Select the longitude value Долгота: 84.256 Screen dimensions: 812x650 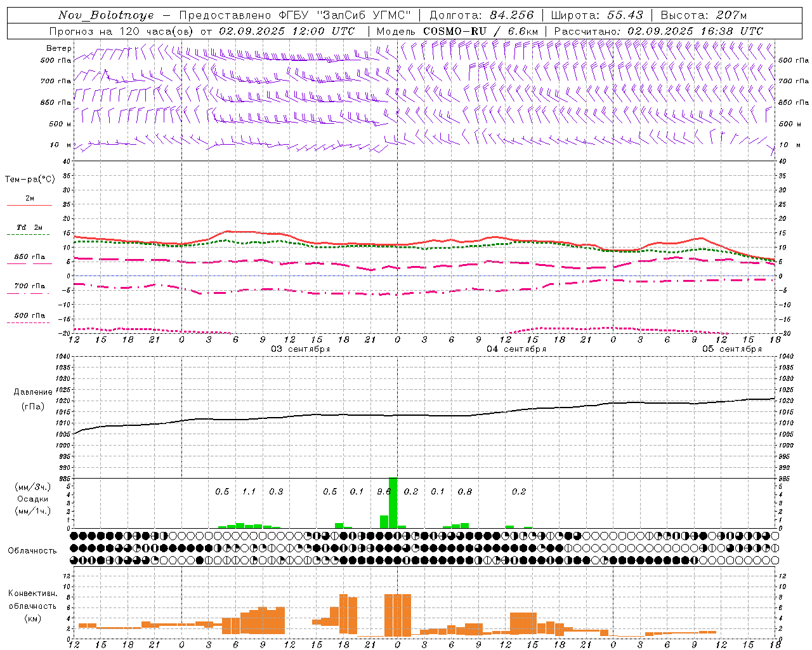[x=481, y=15]
